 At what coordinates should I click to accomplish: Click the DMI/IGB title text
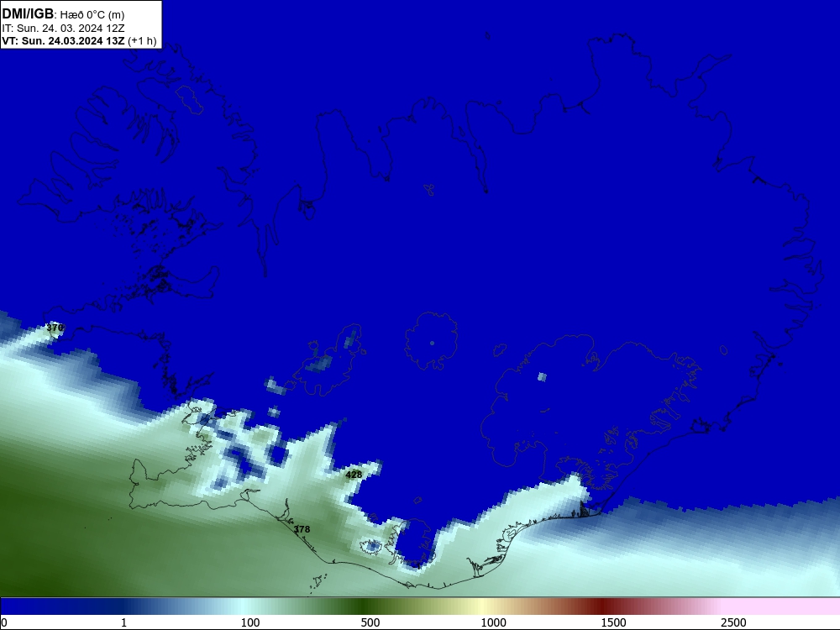coord(28,14)
